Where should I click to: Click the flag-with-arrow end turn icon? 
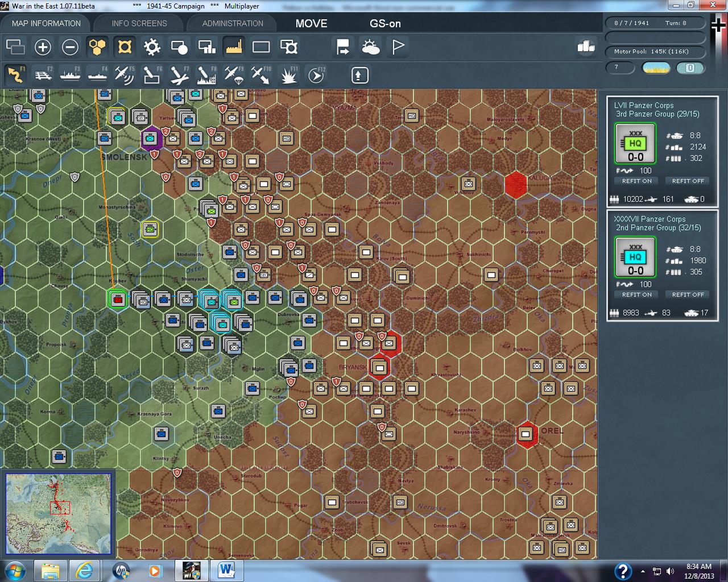tap(343, 47)
